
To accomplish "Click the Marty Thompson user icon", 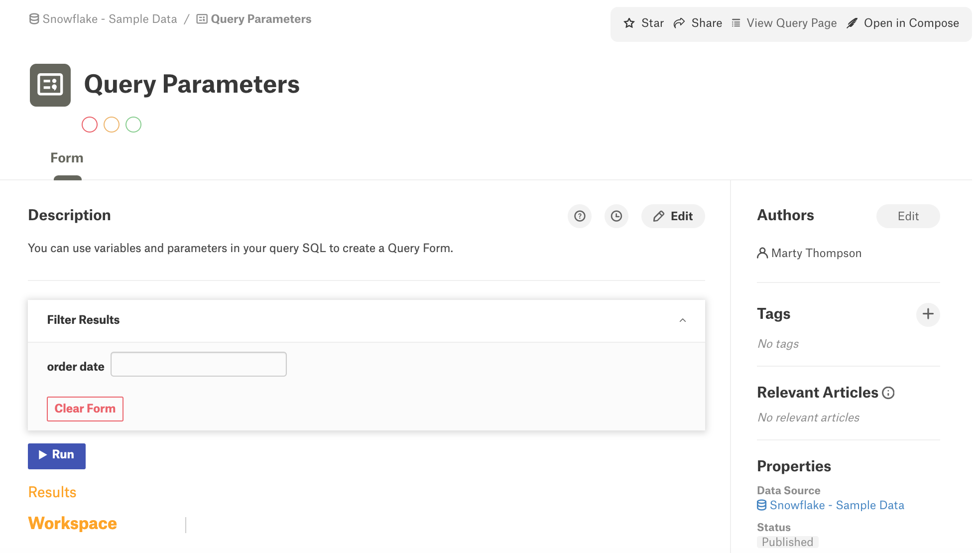I will click(761, 253).
